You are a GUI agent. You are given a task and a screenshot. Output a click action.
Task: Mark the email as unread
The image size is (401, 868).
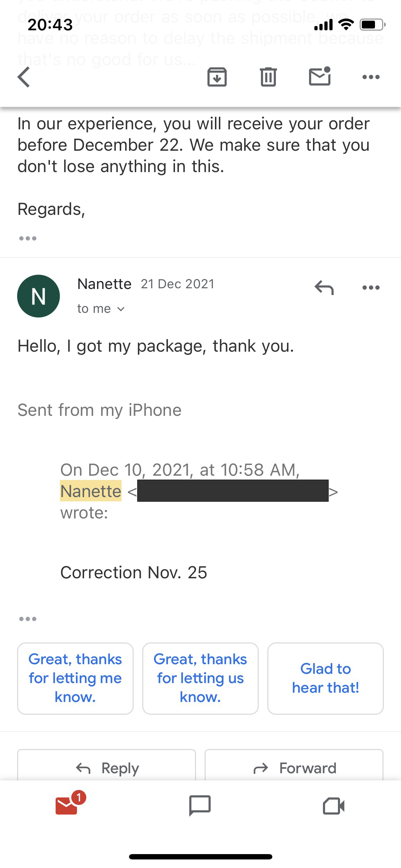point(320,77)
